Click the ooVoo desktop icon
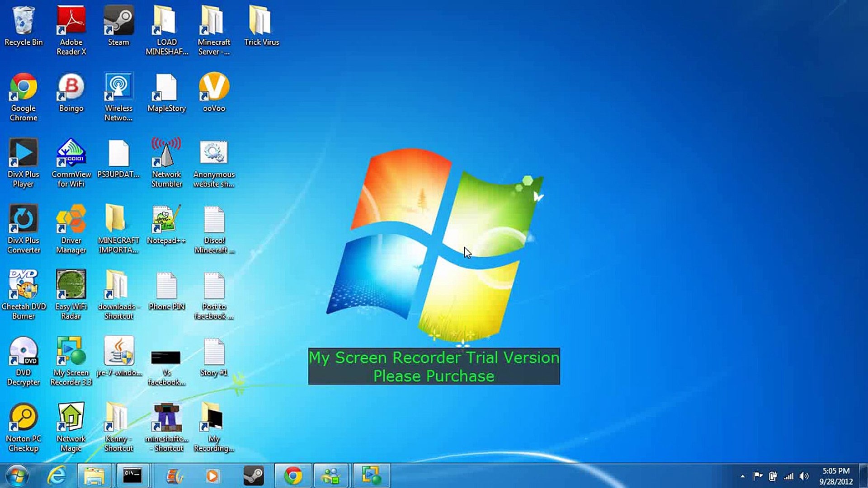 214,92
